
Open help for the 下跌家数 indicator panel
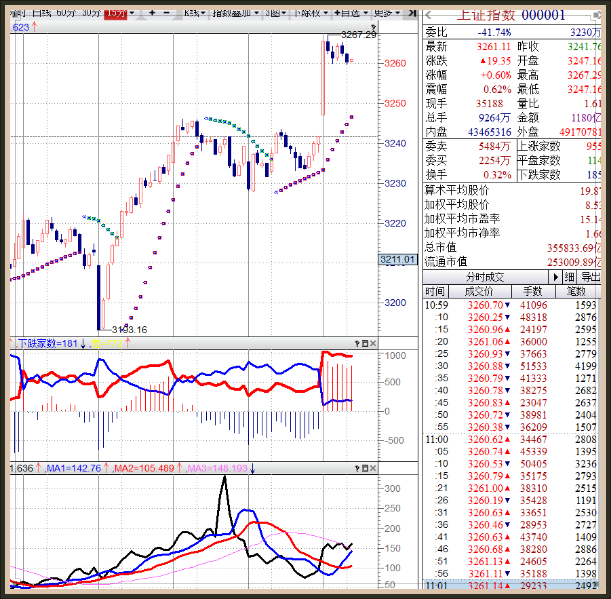coord(357,343)
